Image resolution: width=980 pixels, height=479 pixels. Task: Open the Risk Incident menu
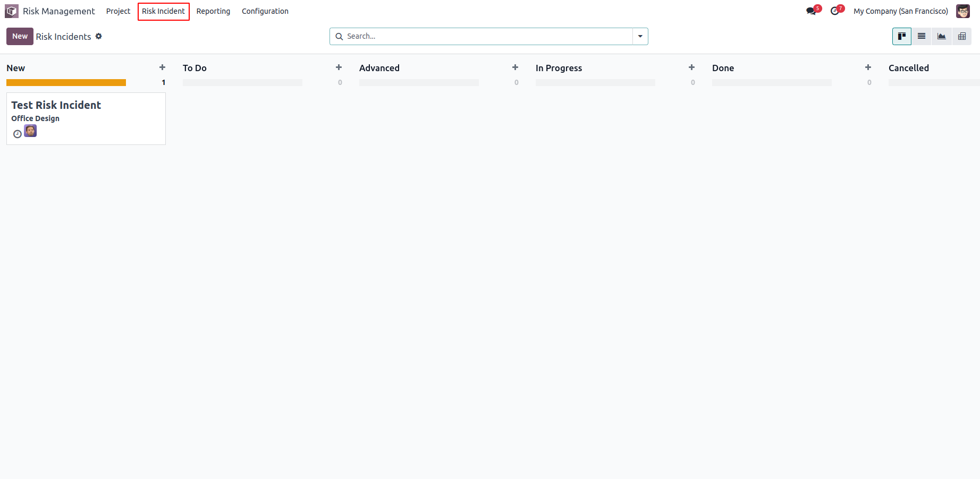(163, 11)
